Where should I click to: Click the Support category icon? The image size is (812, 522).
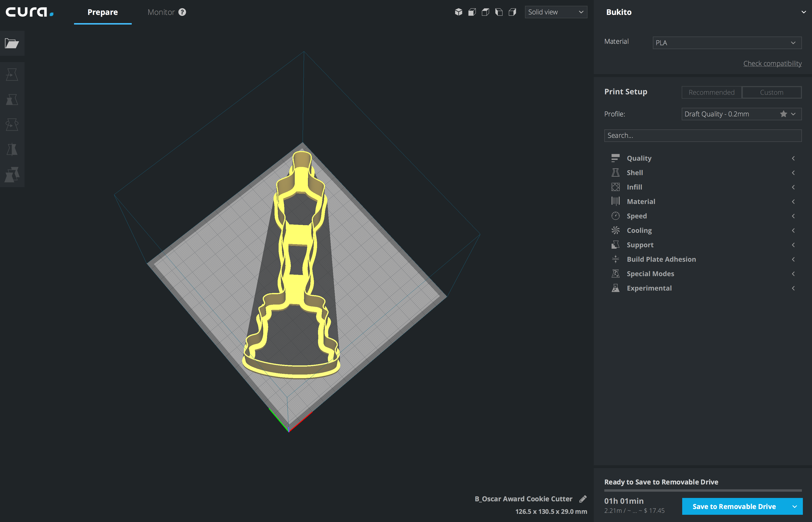(615, 245)
